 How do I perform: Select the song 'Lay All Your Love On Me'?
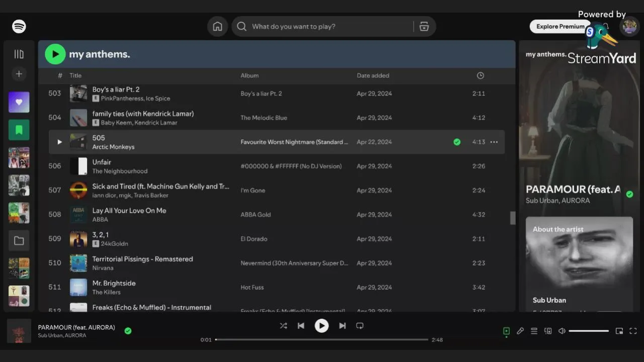129,211
